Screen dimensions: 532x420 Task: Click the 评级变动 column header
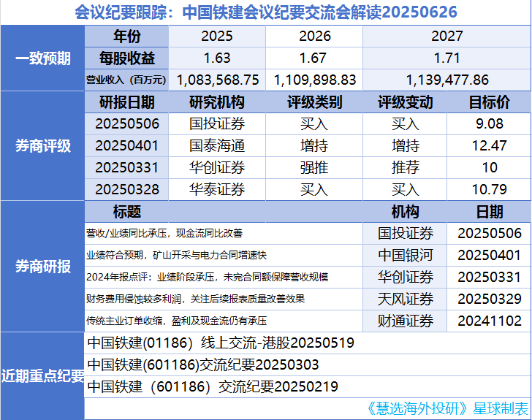tap(405, 102)
